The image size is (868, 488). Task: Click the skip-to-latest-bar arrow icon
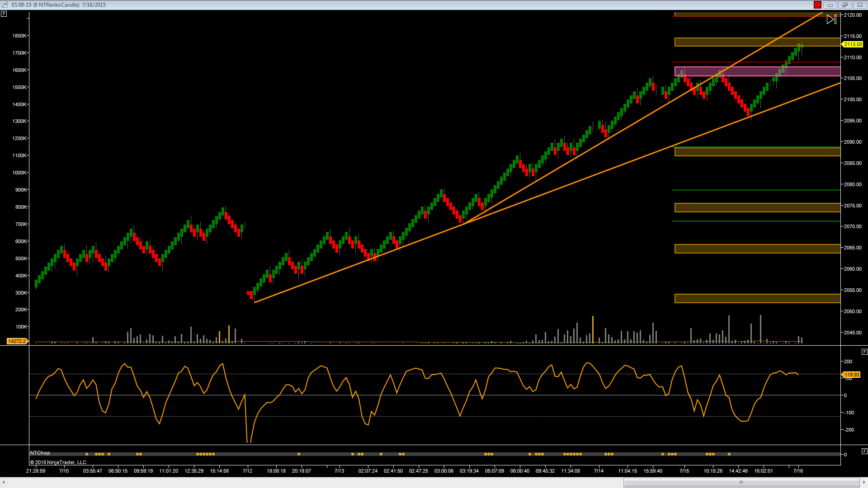(x=831, y=19)
